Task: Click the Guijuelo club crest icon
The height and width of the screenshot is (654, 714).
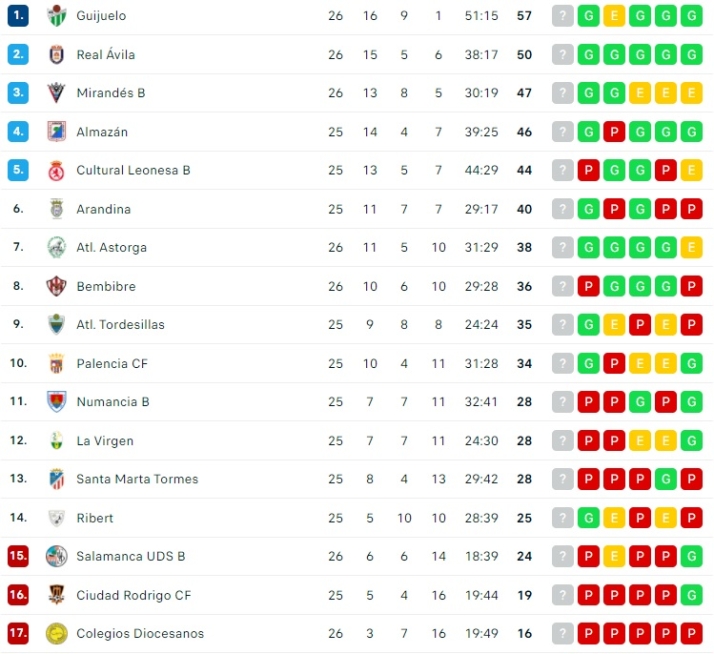Action: (x=56, y=16)
